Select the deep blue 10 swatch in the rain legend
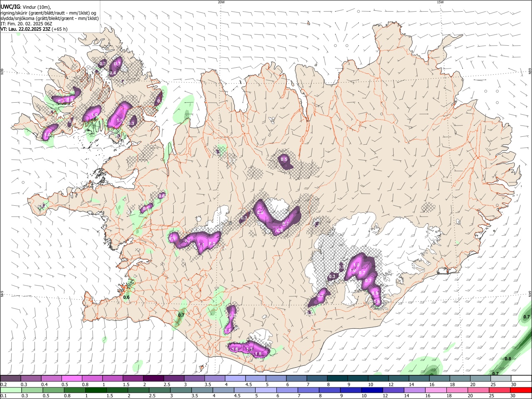 372,390
